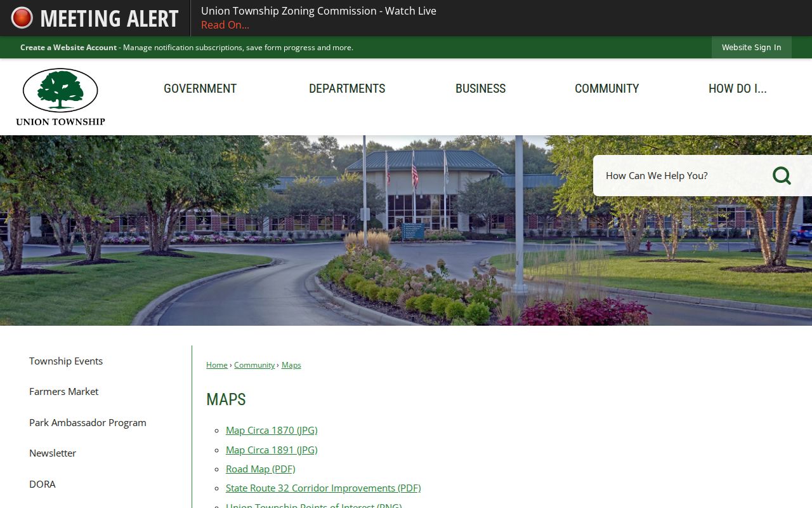This screenshot has height=508, width=812.
Task: Open the Business menu
Action: pyautogui.click(x=480, y=89)
